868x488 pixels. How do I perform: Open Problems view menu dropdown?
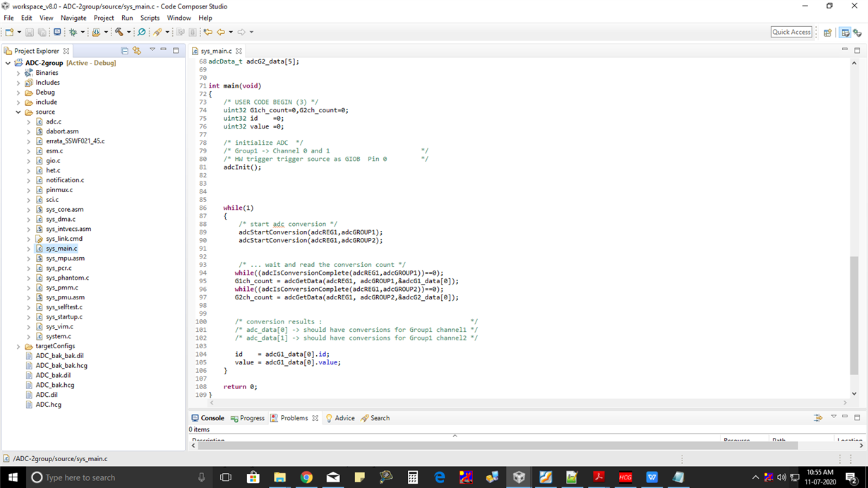(x=833, y=417)
